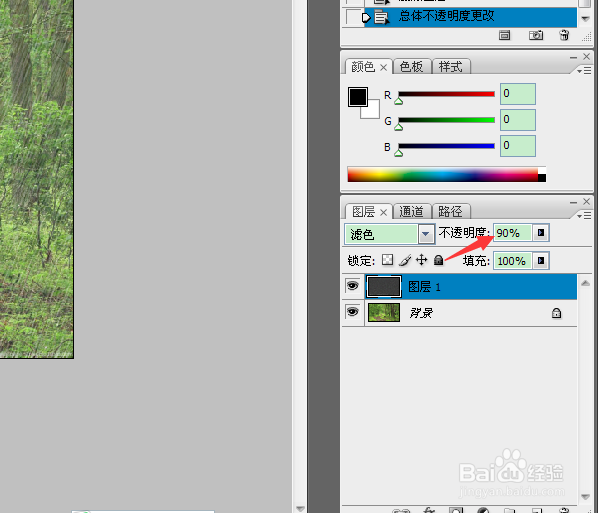
Task: Lock all layer attributes padlock icon
Action: [439, 260]
